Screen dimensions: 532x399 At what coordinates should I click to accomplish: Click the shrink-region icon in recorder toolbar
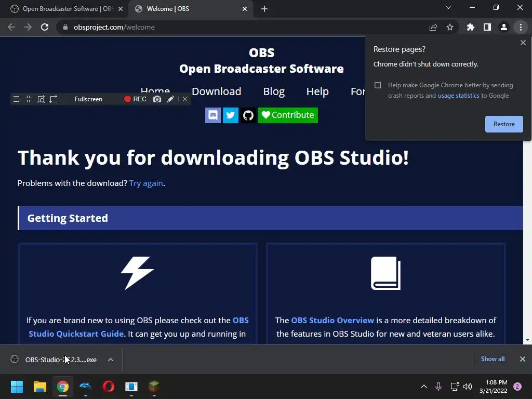coord(28,99)
